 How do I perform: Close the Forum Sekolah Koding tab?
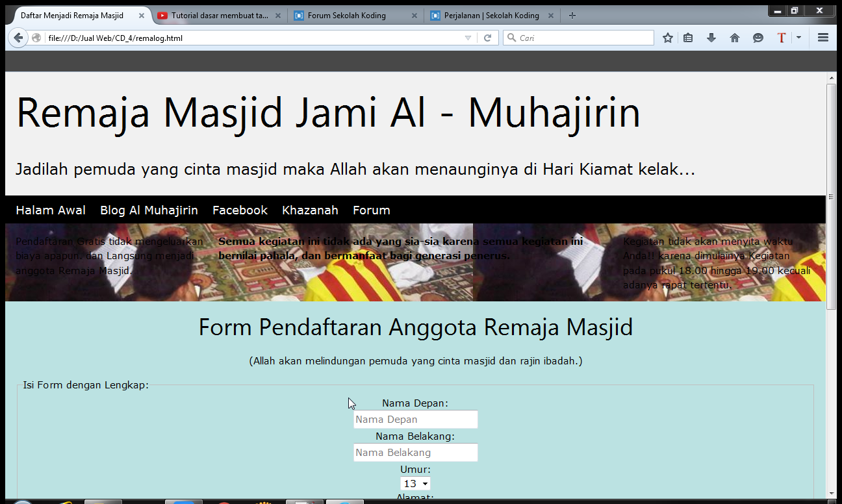(415, 16)
